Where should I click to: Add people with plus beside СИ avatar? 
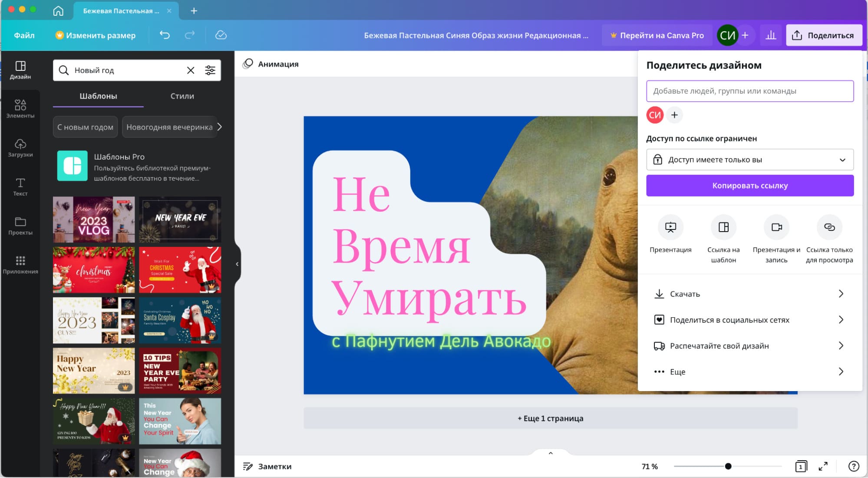(x=674, y=115)
